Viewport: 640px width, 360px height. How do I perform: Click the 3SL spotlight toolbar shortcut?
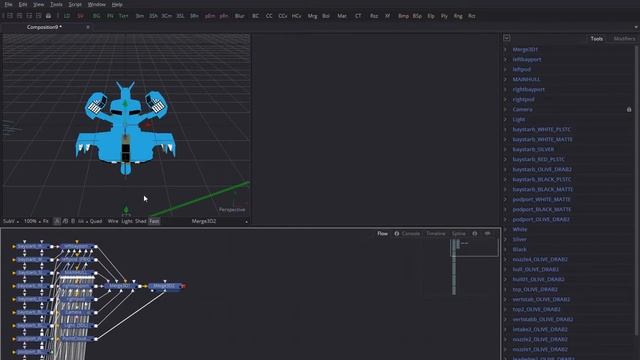tap(180, 16)
